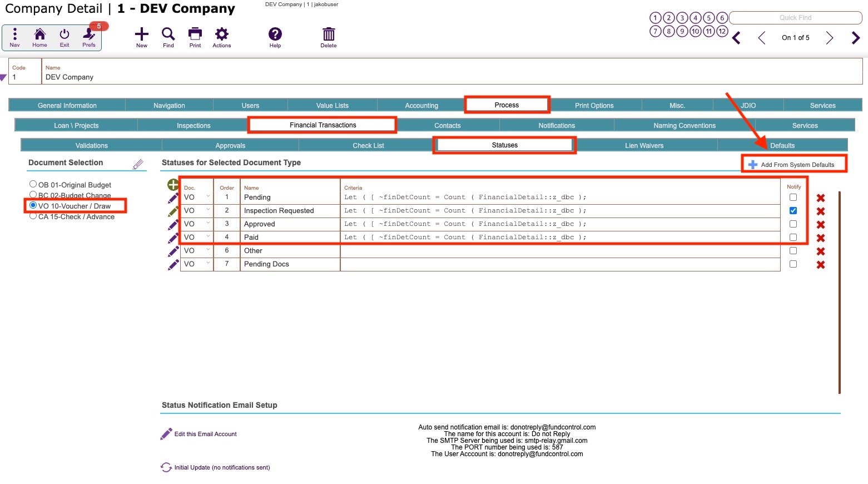Click Edit this Email Account link

(199, 434)
